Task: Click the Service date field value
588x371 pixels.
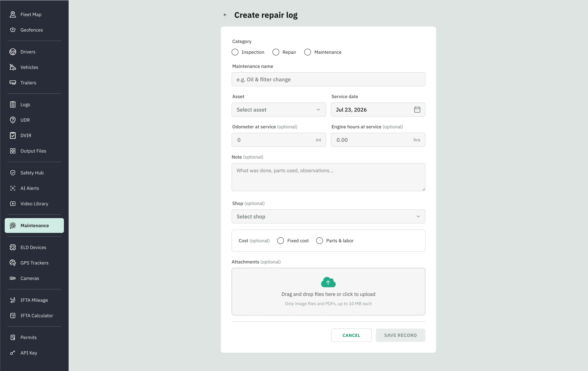Action: (351, 110)
